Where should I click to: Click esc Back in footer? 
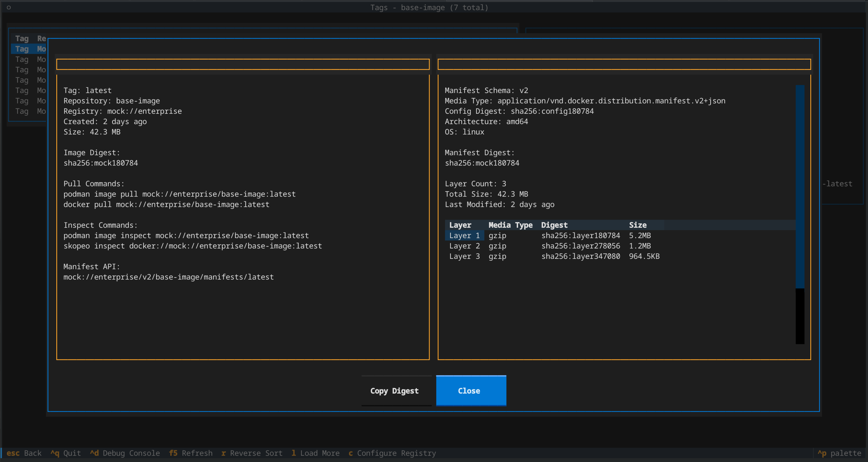[24, 453]
